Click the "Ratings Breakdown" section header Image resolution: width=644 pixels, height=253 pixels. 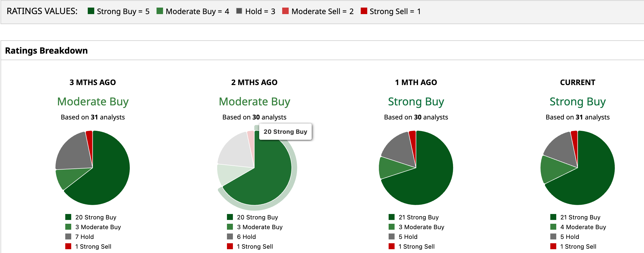[x=46, y=51]
